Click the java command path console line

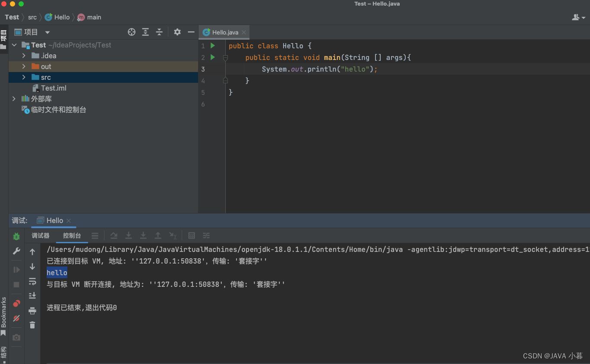point(318,249)
